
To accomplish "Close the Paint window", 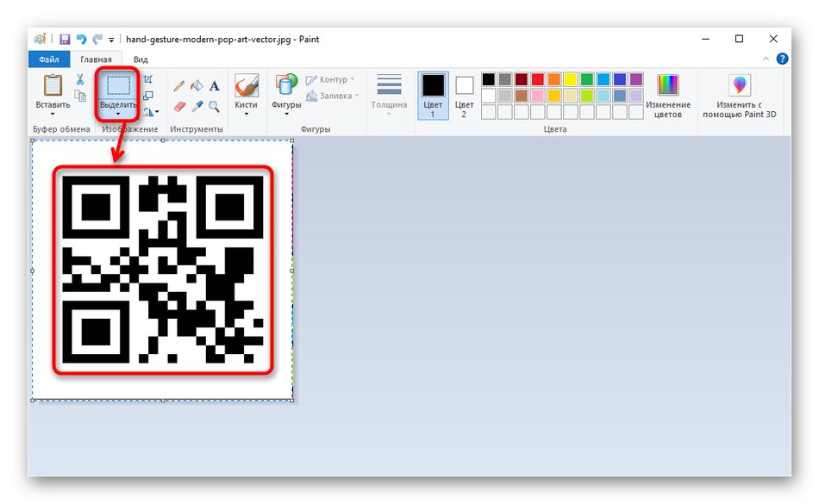I will pyautogui.click(x=773, y=39).
